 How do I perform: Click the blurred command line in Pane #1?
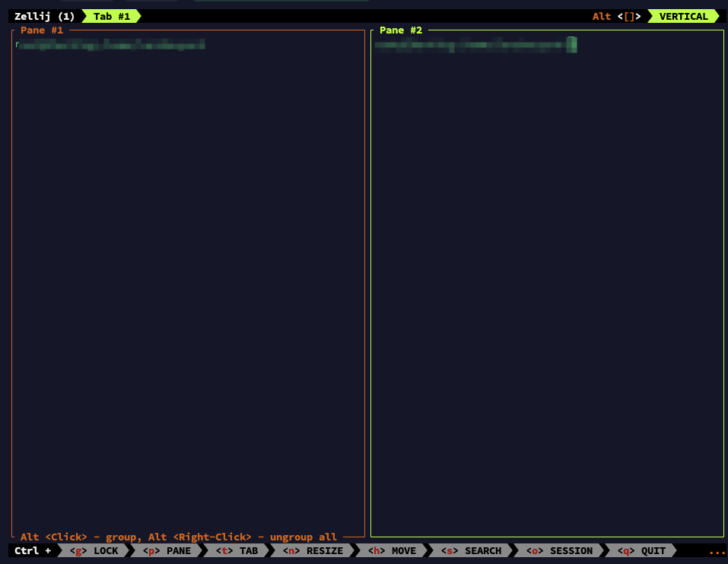point(110,46)
